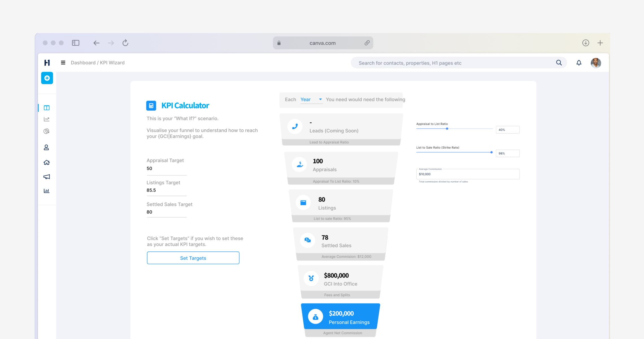The height and width of the screenshot is (339, 644).
Task: Click the Settled Sales chat-dollar icon
Action: tap(308, 240)
